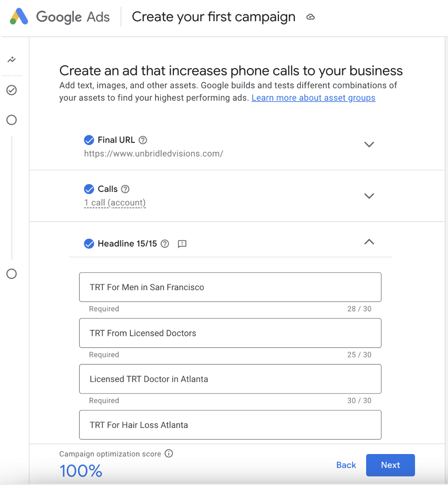Click the Google Ads logo
The width and height of the screenshot is (448, 485).
click(x=19, y=17)
